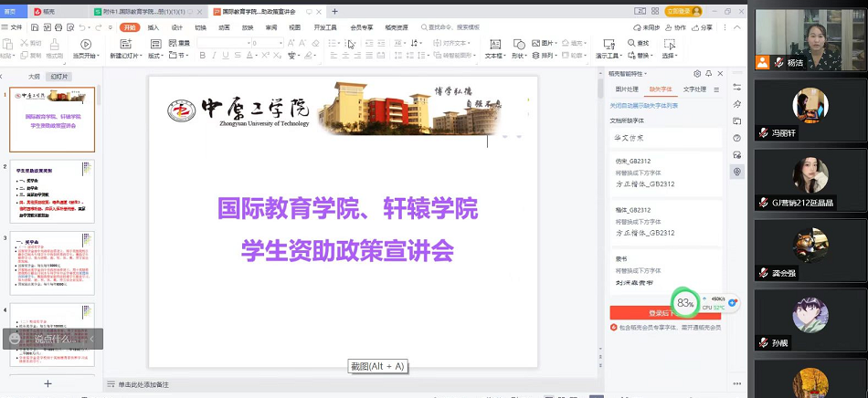Click the font color A button
This screenshot has width=868, height=398.
(249, 56)
